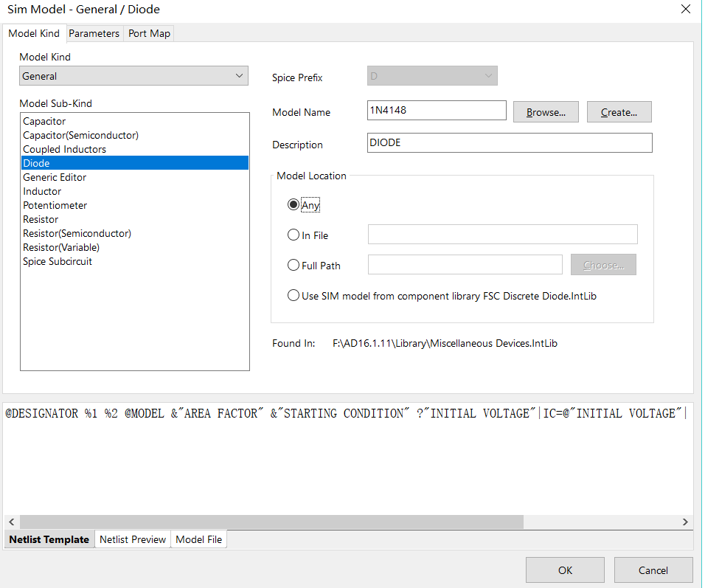Enable the Full Path location option
This screenshot has width=705, height=588.
294,265
